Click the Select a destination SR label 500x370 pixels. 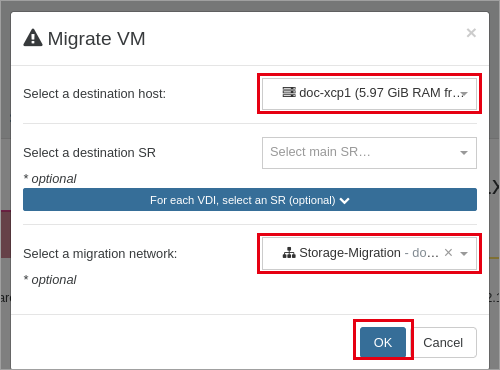click(x=89, y=153)
